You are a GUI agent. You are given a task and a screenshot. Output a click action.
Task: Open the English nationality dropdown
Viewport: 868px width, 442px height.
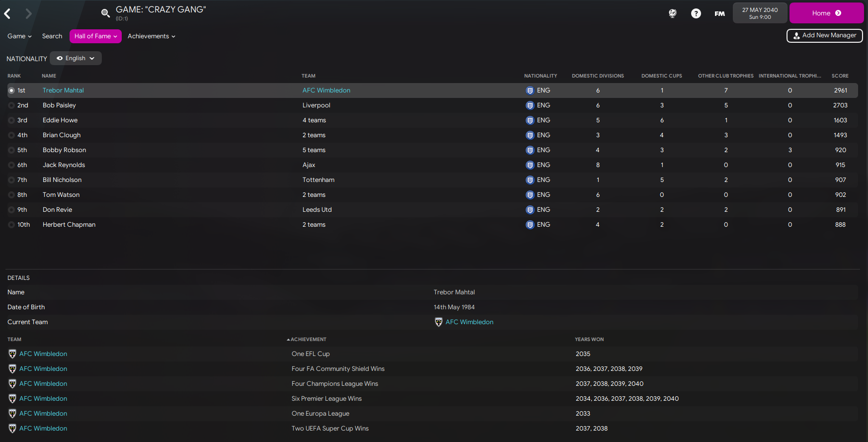(76, 58)
